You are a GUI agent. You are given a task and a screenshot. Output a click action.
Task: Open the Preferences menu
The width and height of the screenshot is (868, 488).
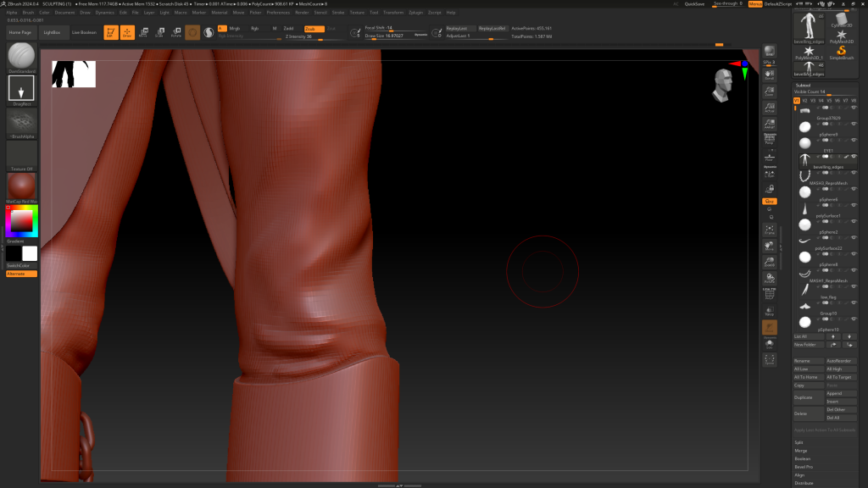pyautogui.click(x=278, y=13)
